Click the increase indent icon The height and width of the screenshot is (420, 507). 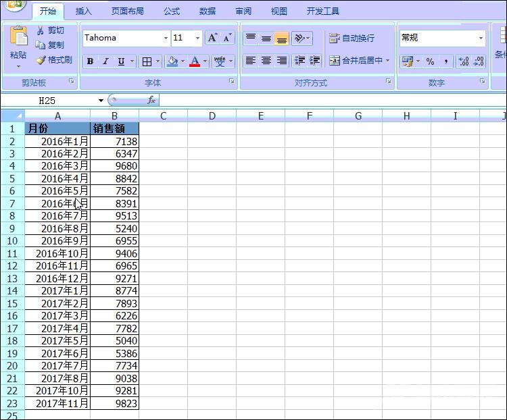click(x=314, y=61)
